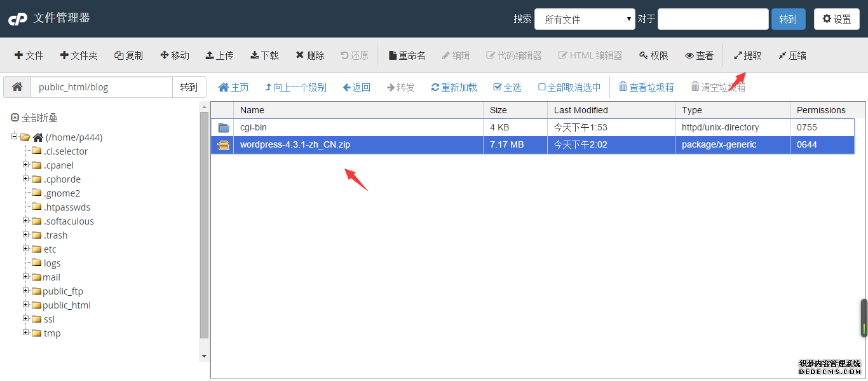Expand the .softaculous folder node
This screenshot has width=868, height=381.
coord(26,221)
